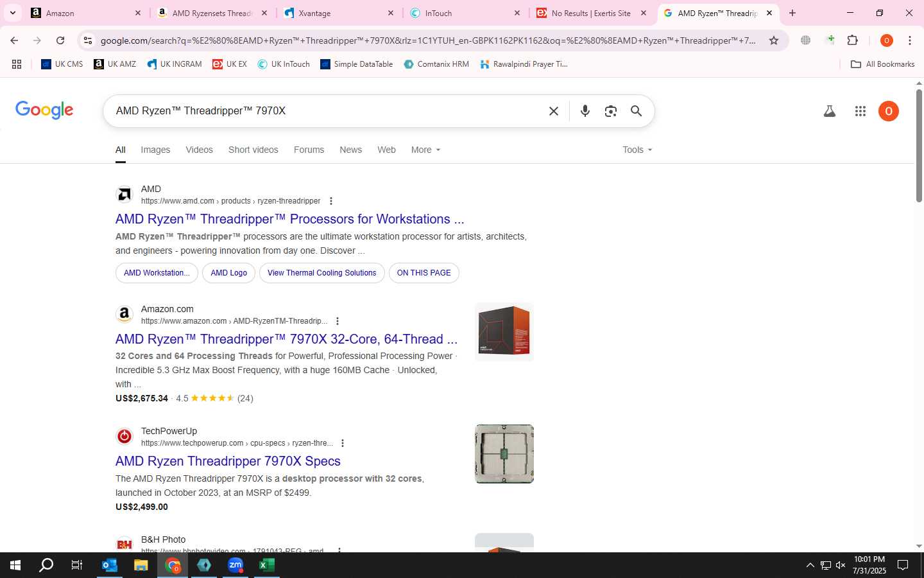Open the Google account avatar
The width and height of the screenshot is (924, 578).
click(889, 111)
